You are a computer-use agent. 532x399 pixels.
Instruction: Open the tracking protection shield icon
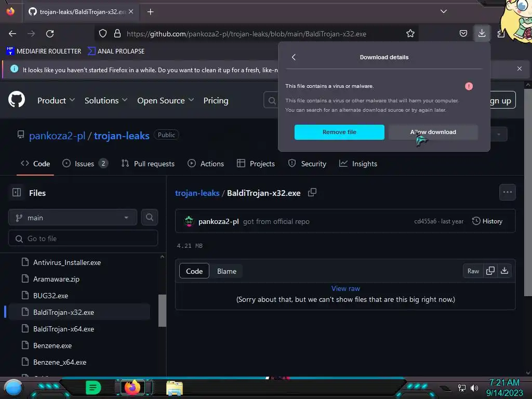(x=103, y=34)
